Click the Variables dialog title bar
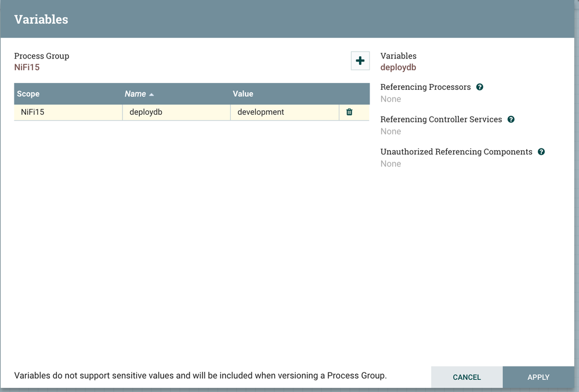579x392 pixels. (x=41, y=19)
